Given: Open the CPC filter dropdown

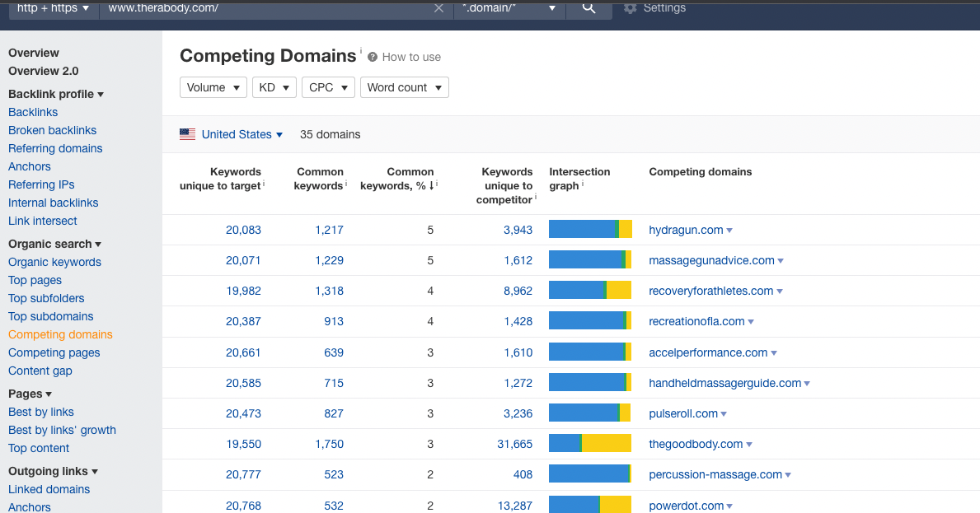Looking at the screenshot, I should pyautogui.click(x=328, y=87).
